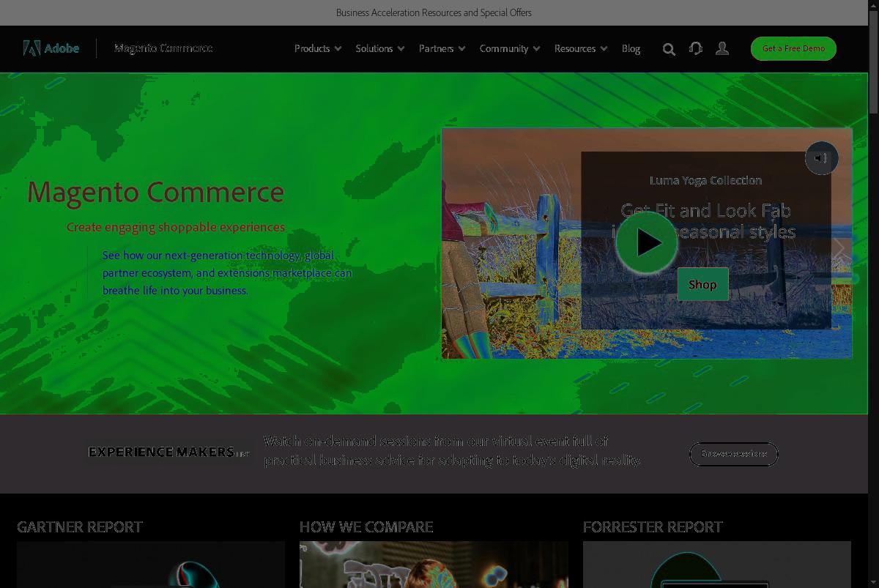Click the Adobe logo in the header
Viewport: 879px width, 588px height.
coord(51,48)
